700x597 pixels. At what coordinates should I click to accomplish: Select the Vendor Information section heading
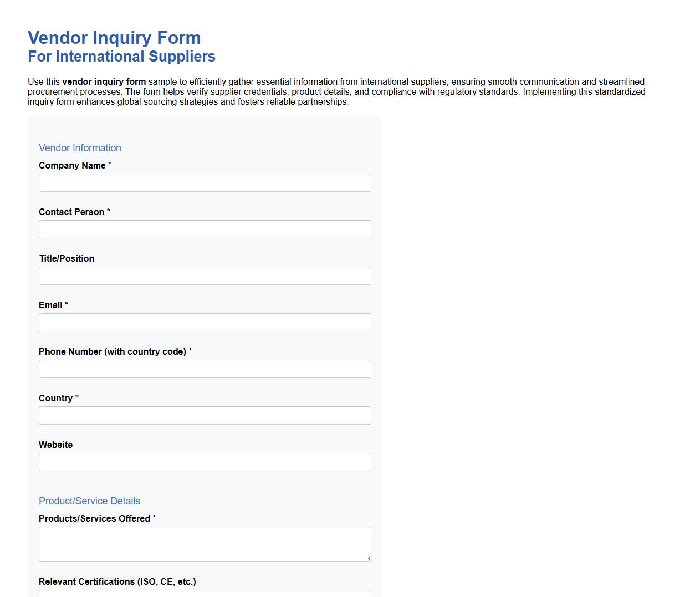pyautogui.click(x=80, y=148)
